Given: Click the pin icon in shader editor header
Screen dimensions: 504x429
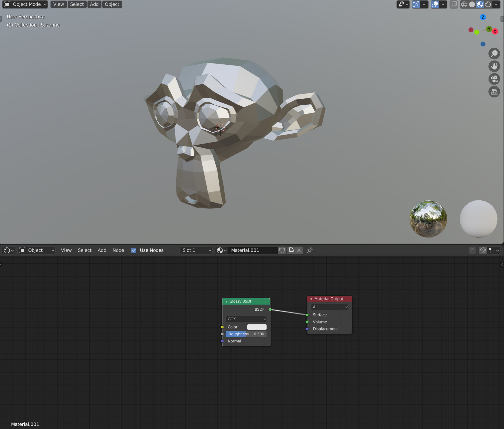Looking at the screenshot, I should [x=309, y=250].
